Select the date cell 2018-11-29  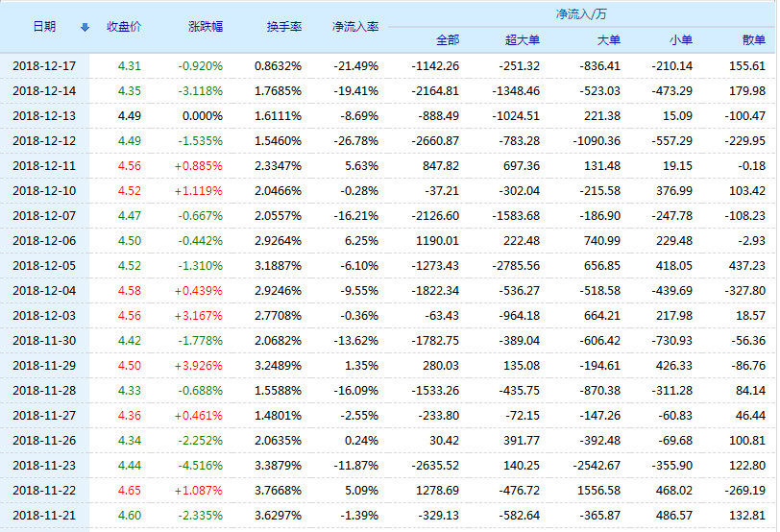click(44, 366)
